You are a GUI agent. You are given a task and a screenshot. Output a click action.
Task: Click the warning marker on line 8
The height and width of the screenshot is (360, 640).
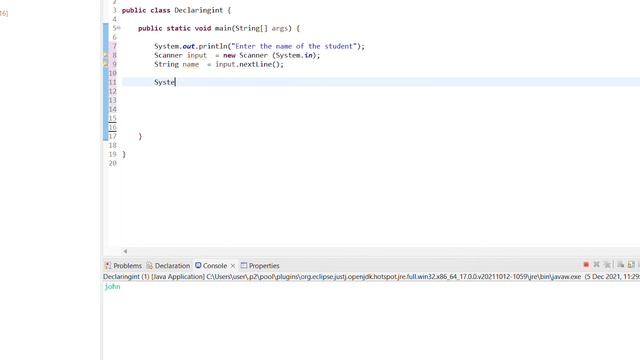[x=106, y=55]
